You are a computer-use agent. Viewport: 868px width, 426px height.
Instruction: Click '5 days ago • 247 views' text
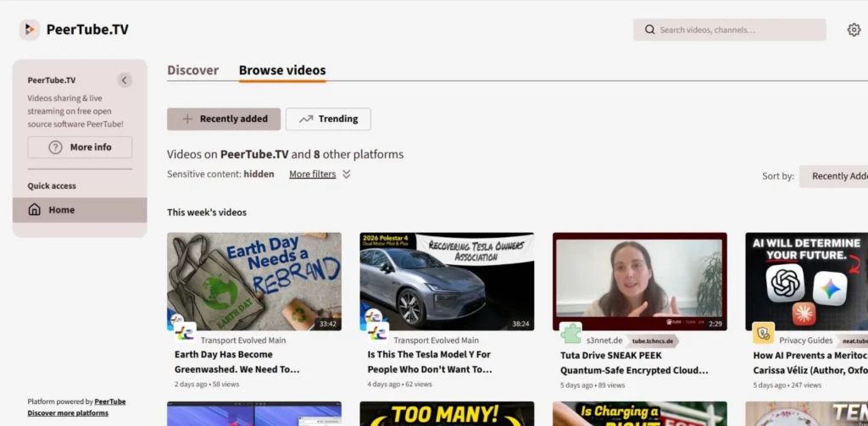(787, 385)
